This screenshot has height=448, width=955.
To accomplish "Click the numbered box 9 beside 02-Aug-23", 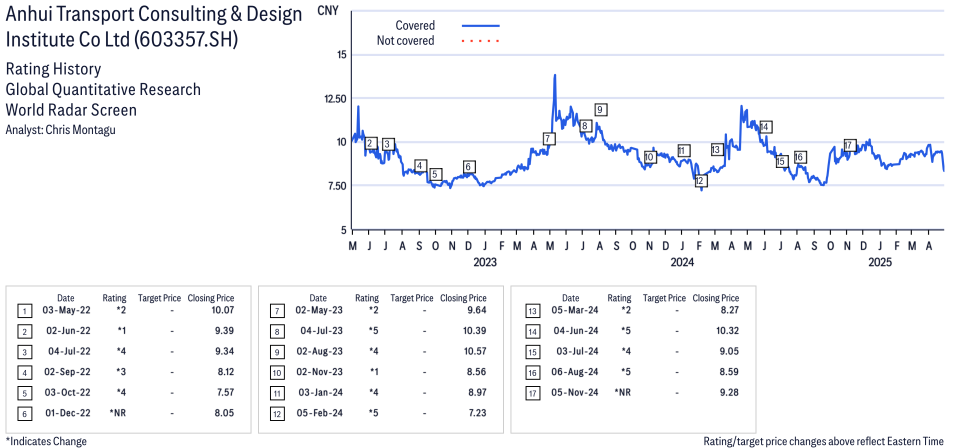I will click(x=276, y=352).
